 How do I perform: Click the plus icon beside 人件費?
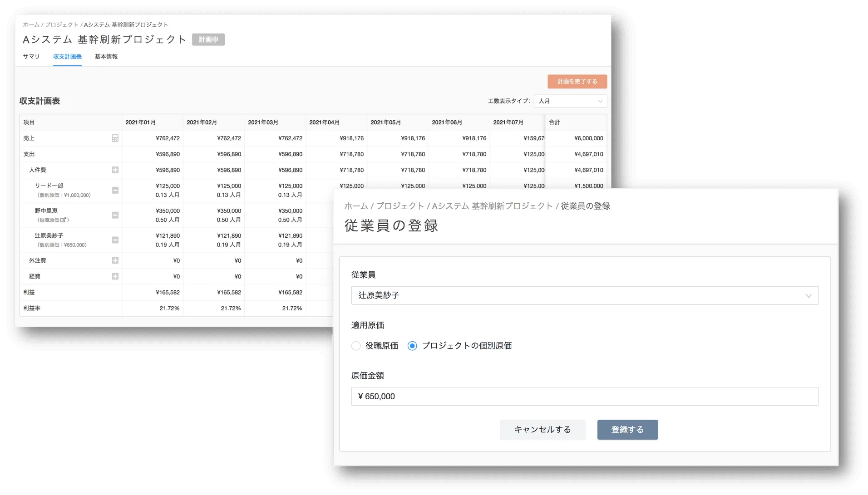tap(116, 170)
